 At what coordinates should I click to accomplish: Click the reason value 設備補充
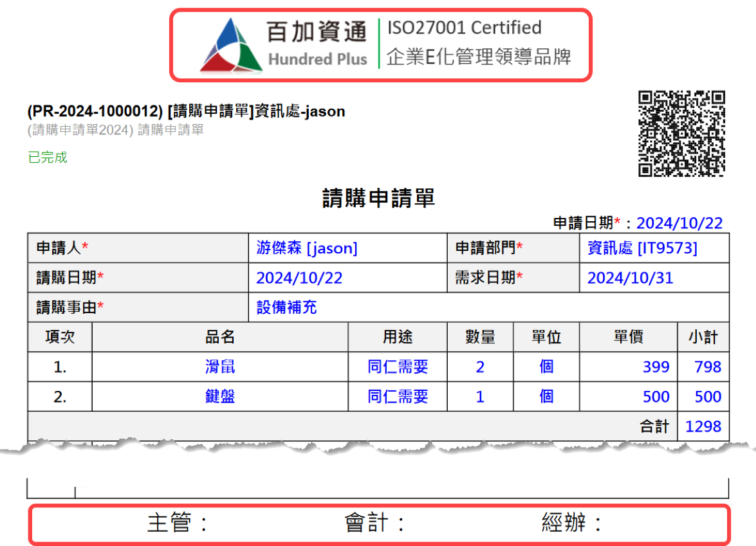[x=286, y=307]
